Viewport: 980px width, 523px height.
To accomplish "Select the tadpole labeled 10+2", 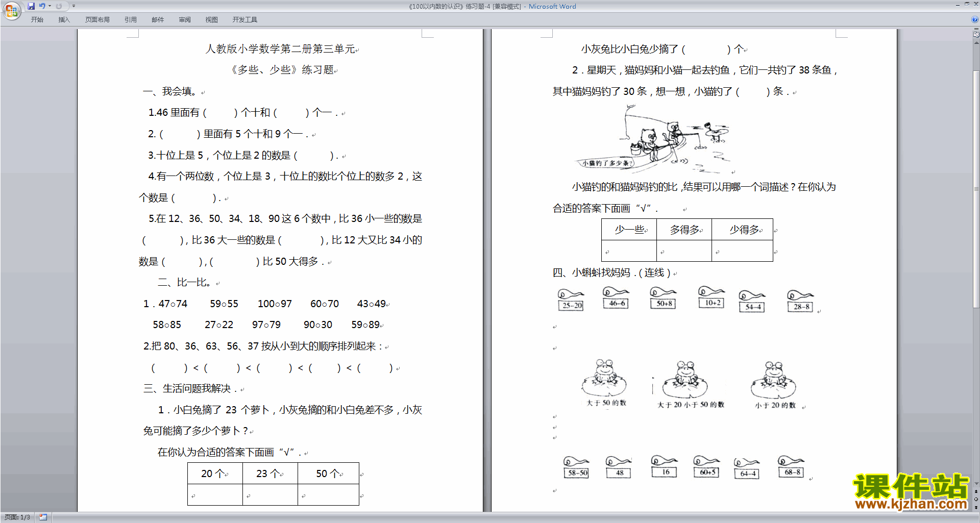I will point(712,297).
